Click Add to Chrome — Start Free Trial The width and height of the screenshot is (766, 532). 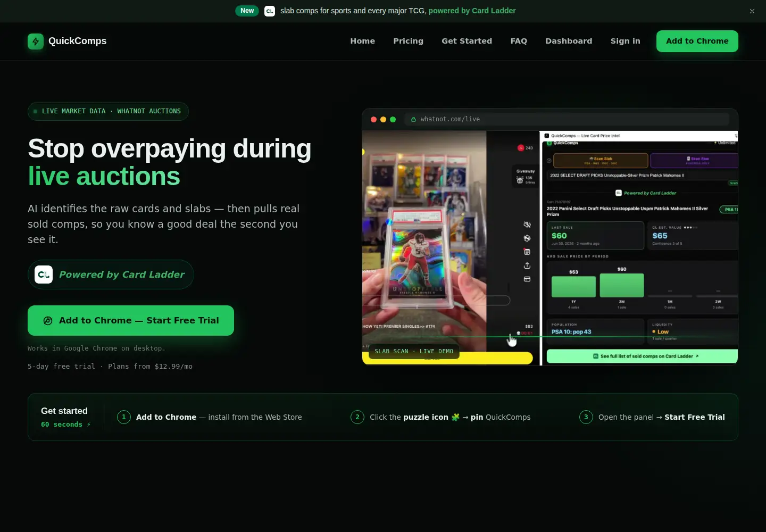point(131,320)
